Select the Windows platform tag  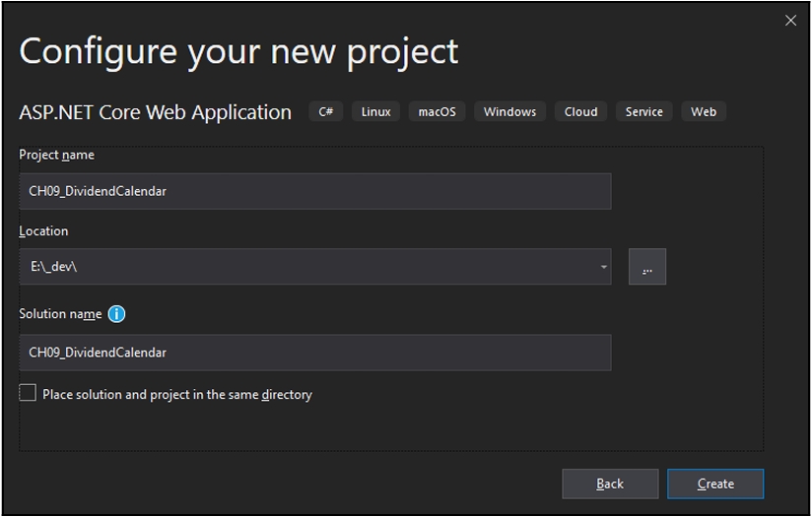pyautogui.click(x=509, y=111)
